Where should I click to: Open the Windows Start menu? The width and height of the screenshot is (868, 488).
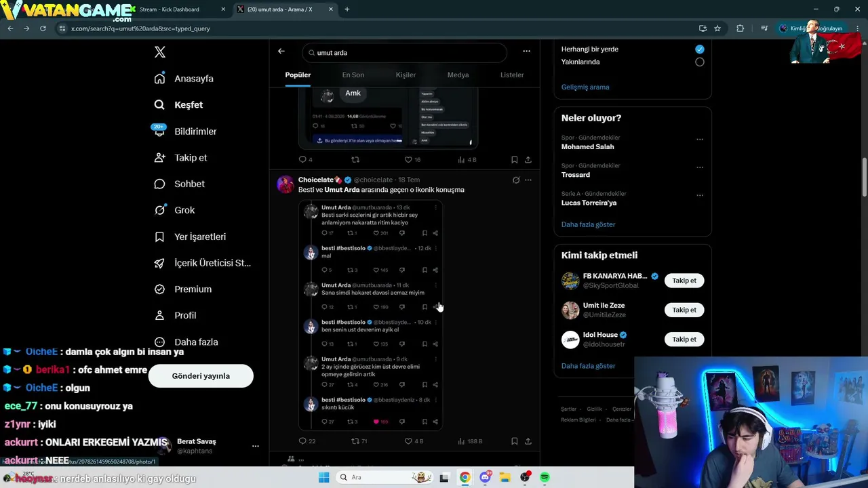click(x=324, y=477)
